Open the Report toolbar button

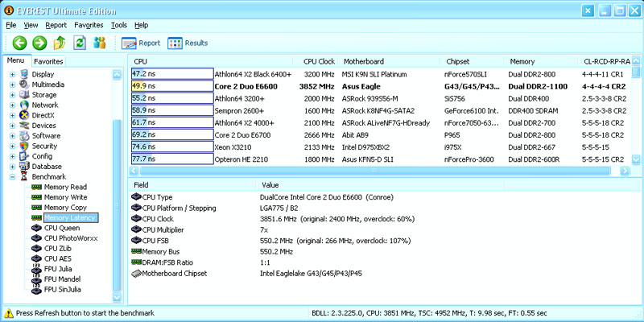coord(141,43)
